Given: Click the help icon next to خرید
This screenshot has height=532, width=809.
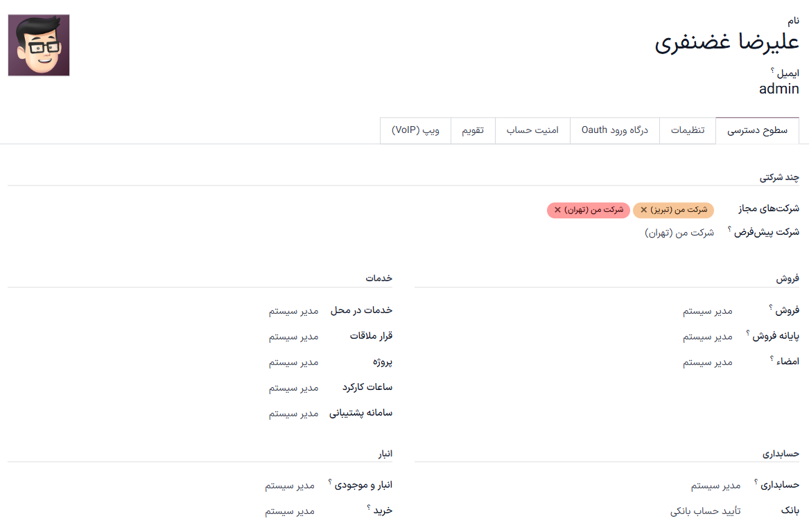Looking at the screenshot, I should (369, 507).
